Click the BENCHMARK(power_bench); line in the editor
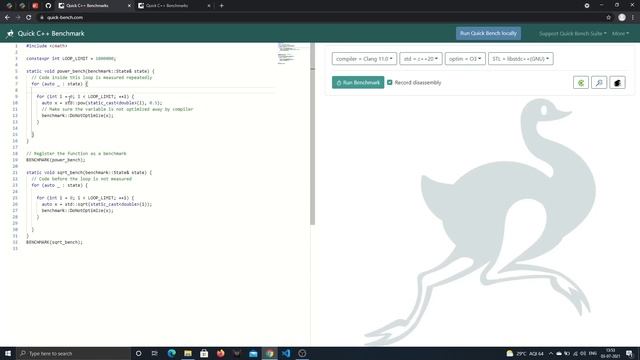This screenshot has height=360, width=640. pyautogui.click(x=56, y=160)
